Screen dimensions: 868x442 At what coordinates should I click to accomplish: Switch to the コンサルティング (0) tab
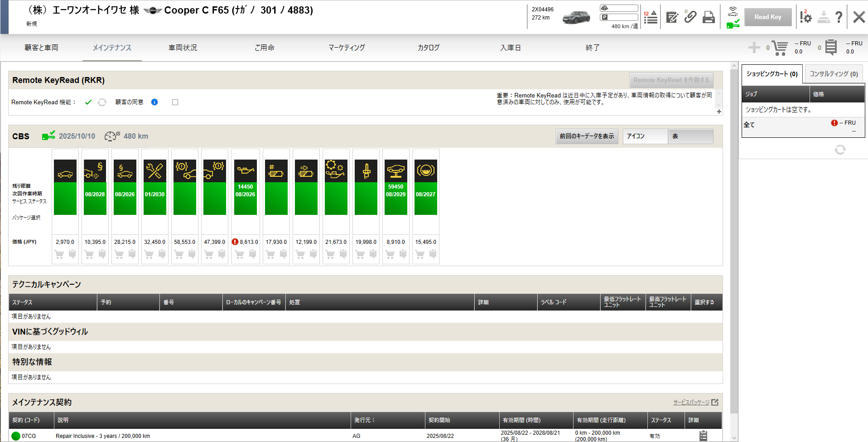834,74
